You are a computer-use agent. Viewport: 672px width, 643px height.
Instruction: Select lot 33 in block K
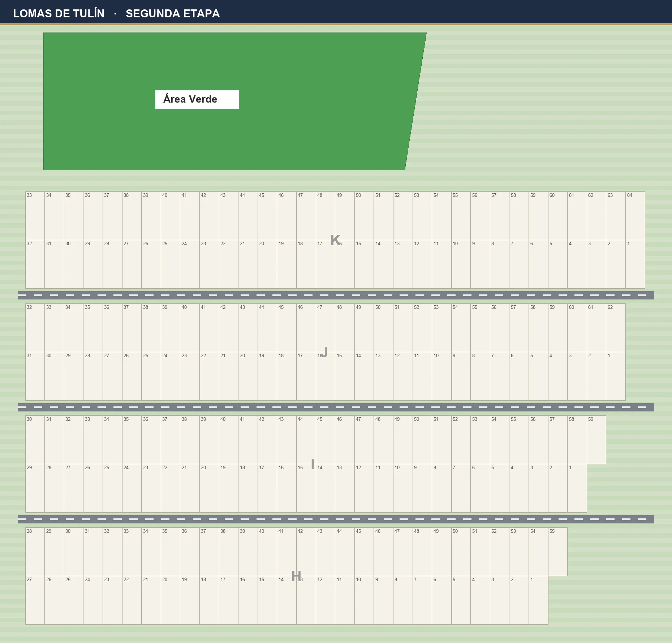[35, 216]
